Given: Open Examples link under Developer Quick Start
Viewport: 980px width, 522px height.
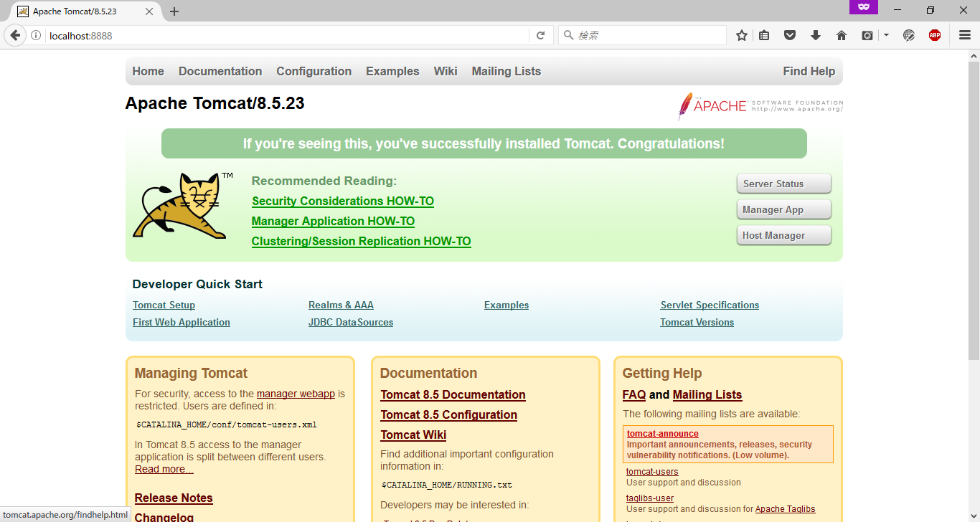Looking at the screenshot, I should [507, 305].
